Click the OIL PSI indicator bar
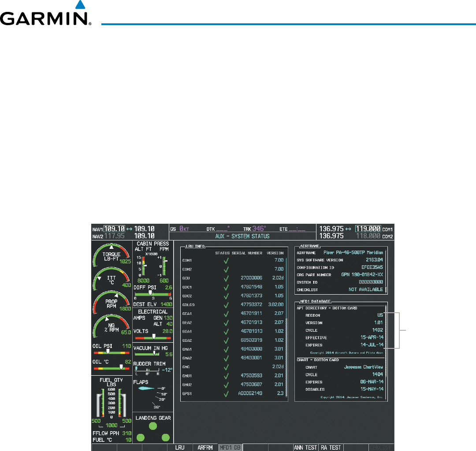 click(x=112, y=352)
